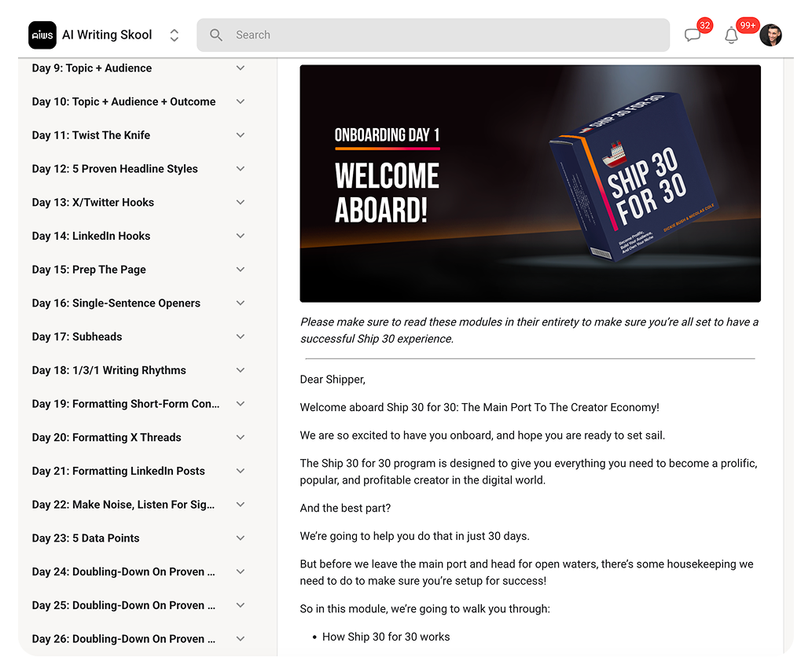This screenshot has height=672, width=812.
Task: Open the notifications bell
Action: point(731,35)
